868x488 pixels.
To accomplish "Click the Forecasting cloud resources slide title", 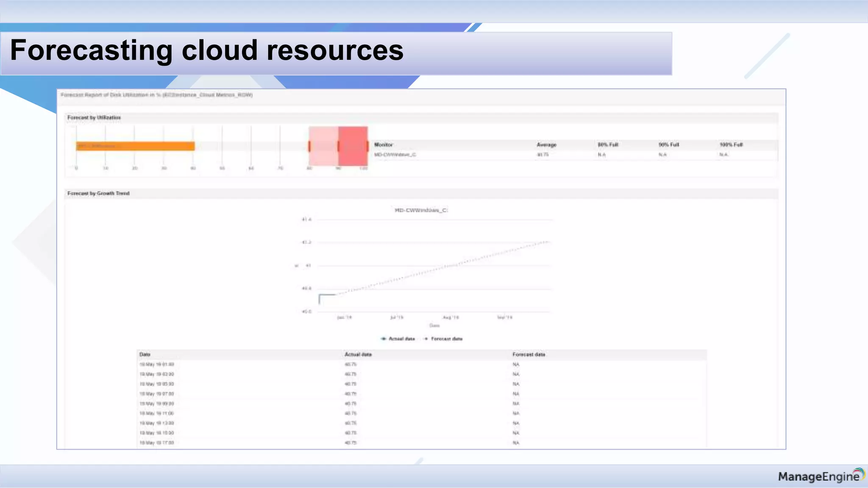I will 207,50.
